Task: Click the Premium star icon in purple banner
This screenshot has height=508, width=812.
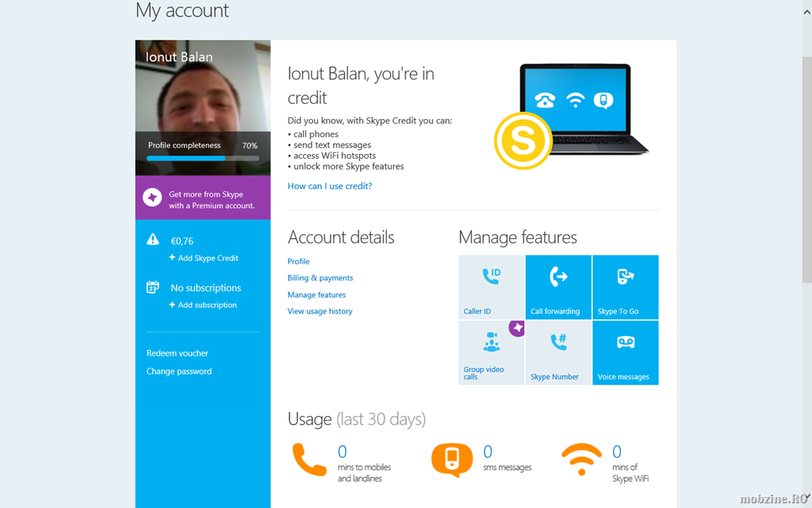Action: coord(152,198)
